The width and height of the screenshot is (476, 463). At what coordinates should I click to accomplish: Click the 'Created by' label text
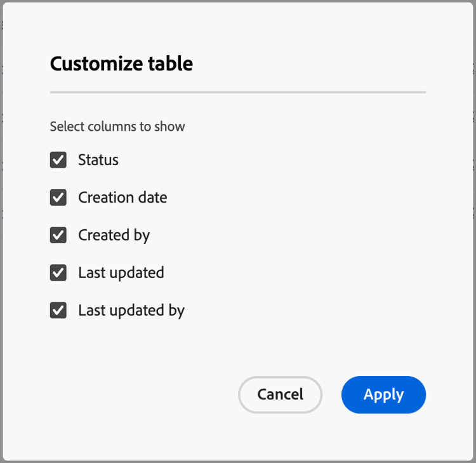pyautogui.click(x=114, y=235)
